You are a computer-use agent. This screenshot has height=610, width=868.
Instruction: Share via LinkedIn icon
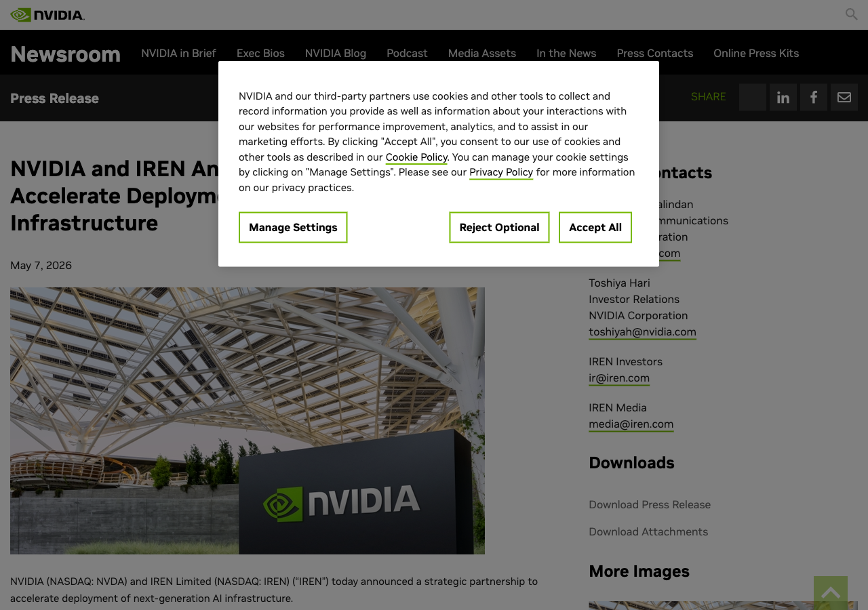point(783,98)
